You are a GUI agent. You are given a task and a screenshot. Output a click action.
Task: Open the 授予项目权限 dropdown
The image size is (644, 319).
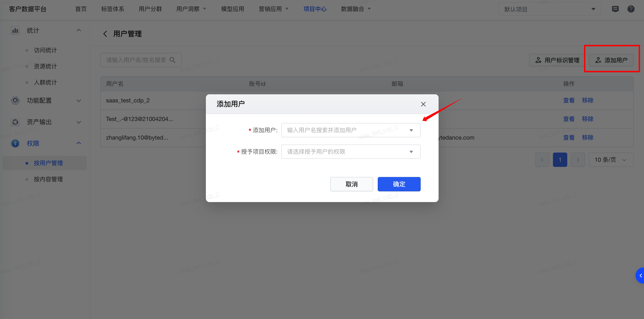tap(351, 152)
